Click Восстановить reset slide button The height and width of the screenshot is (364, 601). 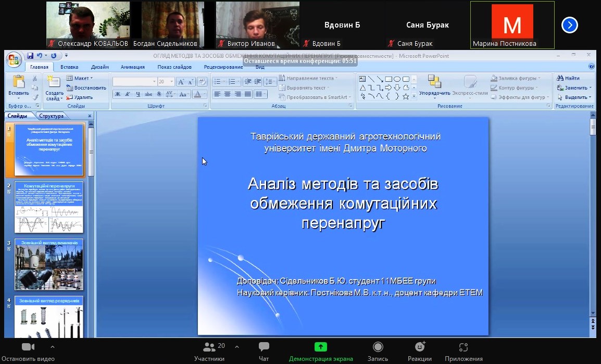pyautogui.click(x=86, y=87)
